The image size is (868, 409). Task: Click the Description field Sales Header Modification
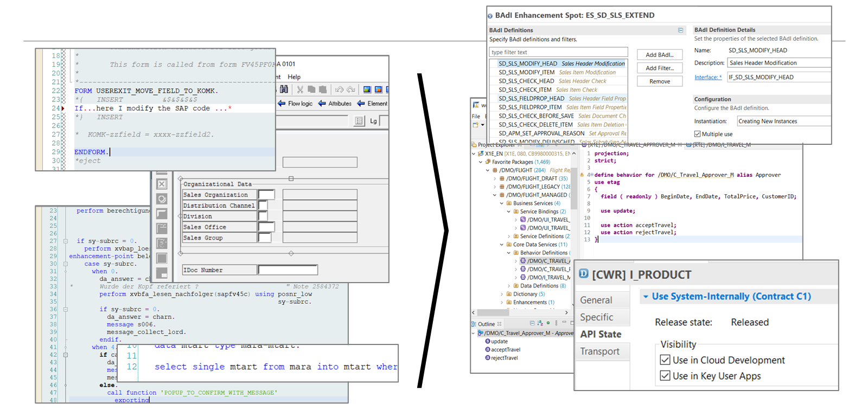coord(779,63)
